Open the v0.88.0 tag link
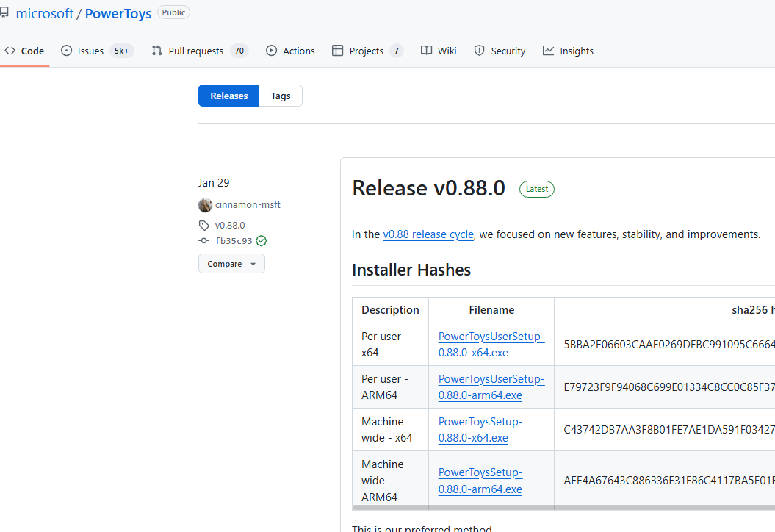 coord(230,226)
